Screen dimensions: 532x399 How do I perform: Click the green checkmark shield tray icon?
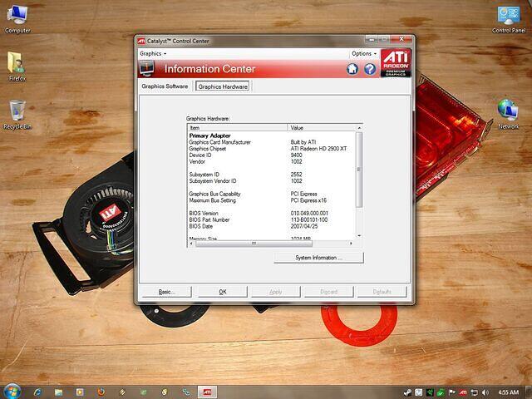pos(441,392)
